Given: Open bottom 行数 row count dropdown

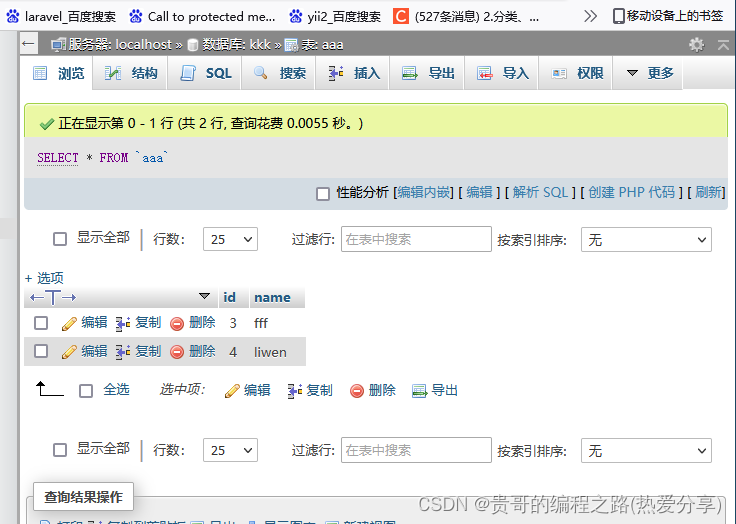Looking at the screenshot, I should click(230, 450).
